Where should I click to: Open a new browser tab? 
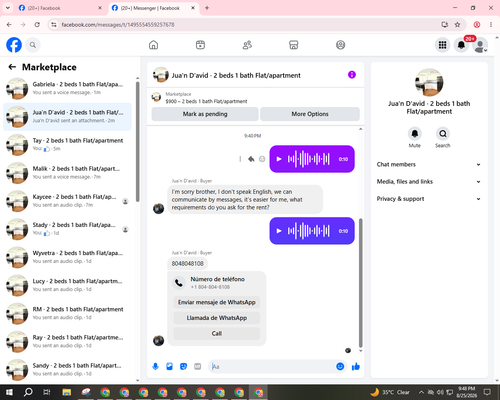tap(207, 8)
